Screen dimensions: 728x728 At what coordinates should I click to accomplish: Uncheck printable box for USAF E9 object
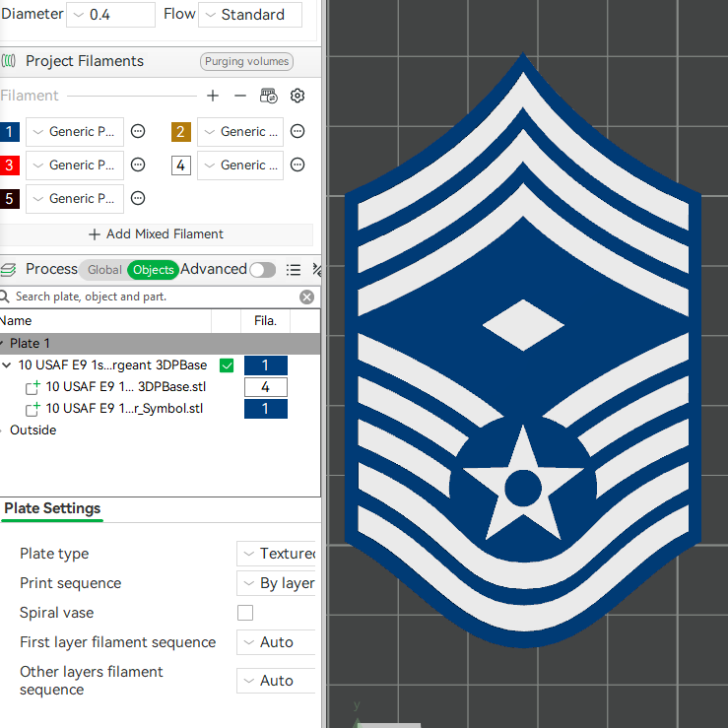pos(227,365)
